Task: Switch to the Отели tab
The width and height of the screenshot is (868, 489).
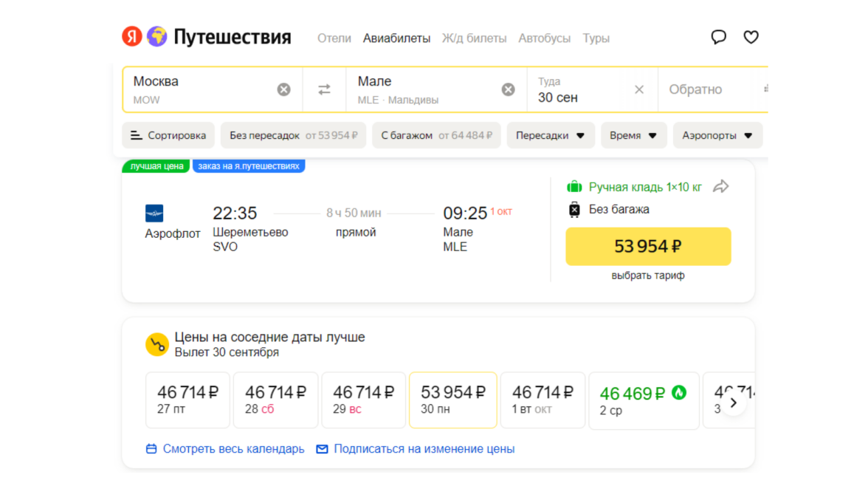Action: pyautogui.click(x=334, y=38)
